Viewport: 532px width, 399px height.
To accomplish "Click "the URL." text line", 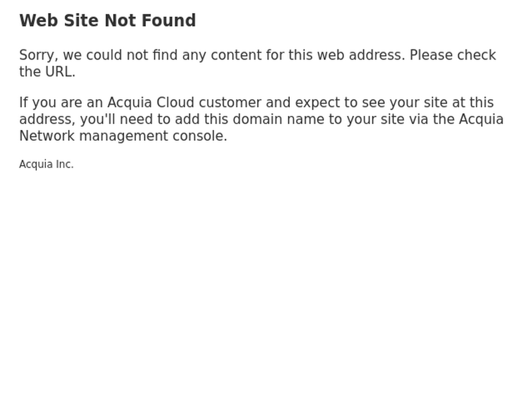I will [47, 72].
